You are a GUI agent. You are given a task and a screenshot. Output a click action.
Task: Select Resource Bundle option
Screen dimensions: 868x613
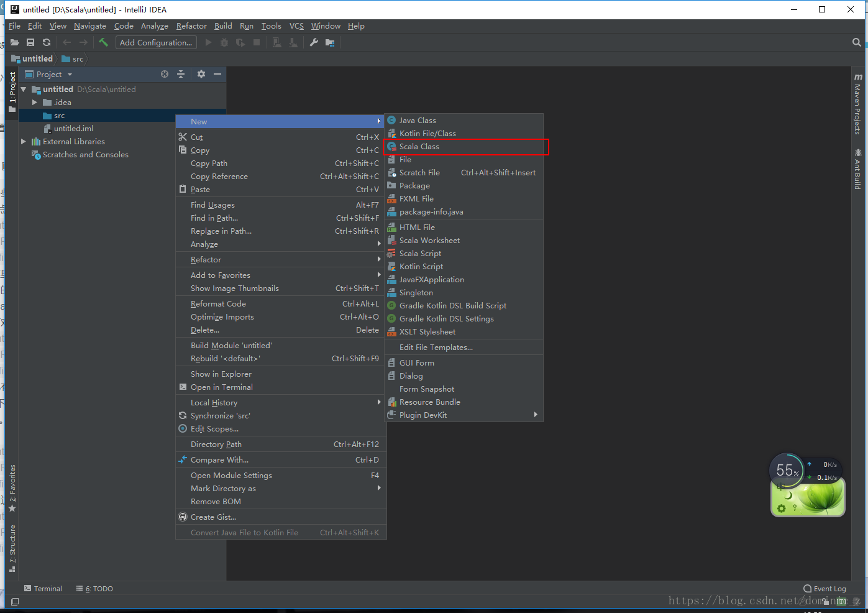[464, 402]
